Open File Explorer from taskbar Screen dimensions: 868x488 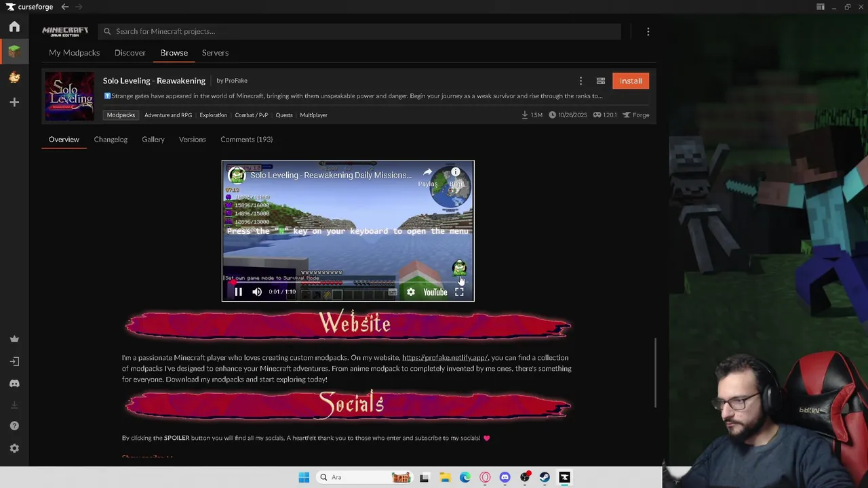[445, 477]
